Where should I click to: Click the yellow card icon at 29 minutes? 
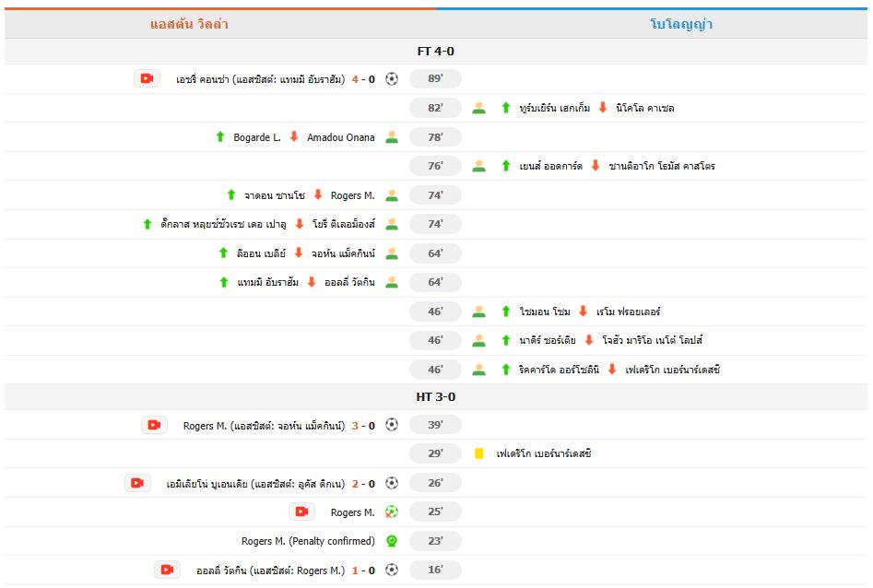tap(477, 453)
